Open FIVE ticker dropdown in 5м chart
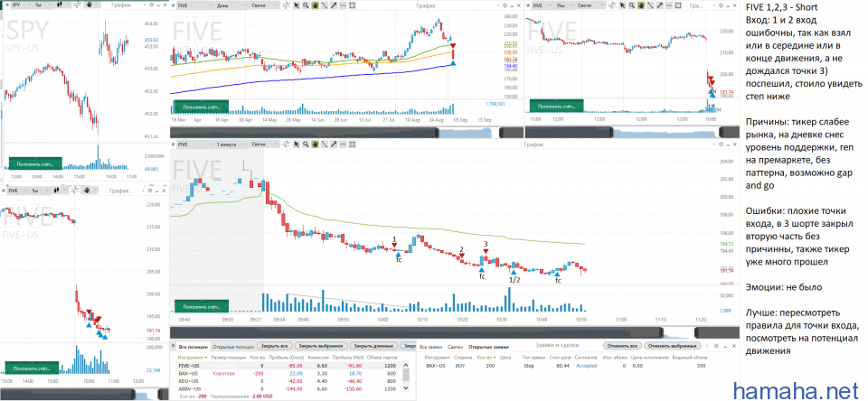This screenshot has height=401, width=868. point(18,191)
